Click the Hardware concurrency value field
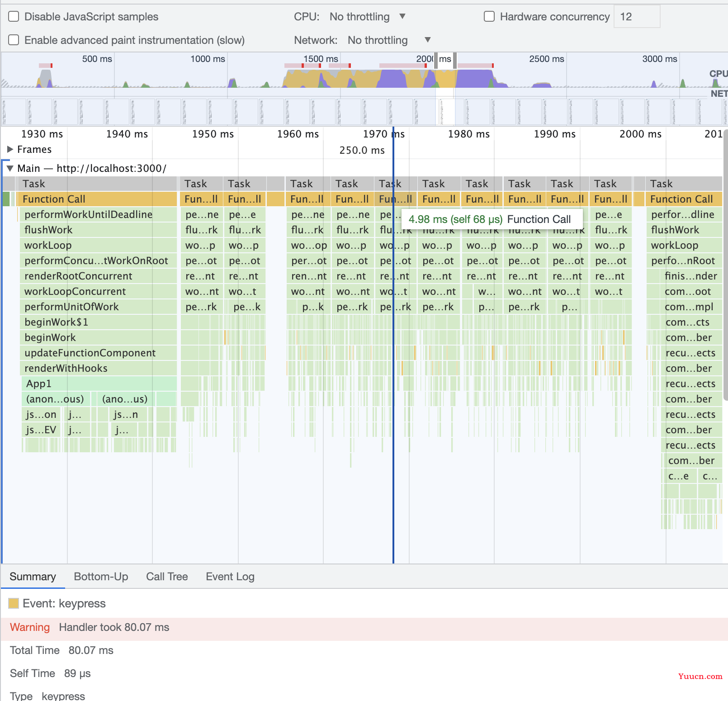728x701 pixels. (x=637, y=17)
